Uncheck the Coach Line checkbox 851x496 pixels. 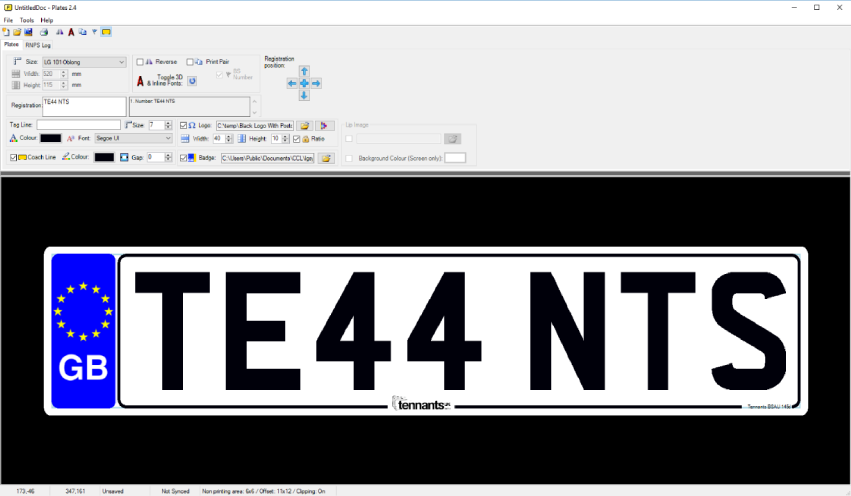tap(14, 157)
